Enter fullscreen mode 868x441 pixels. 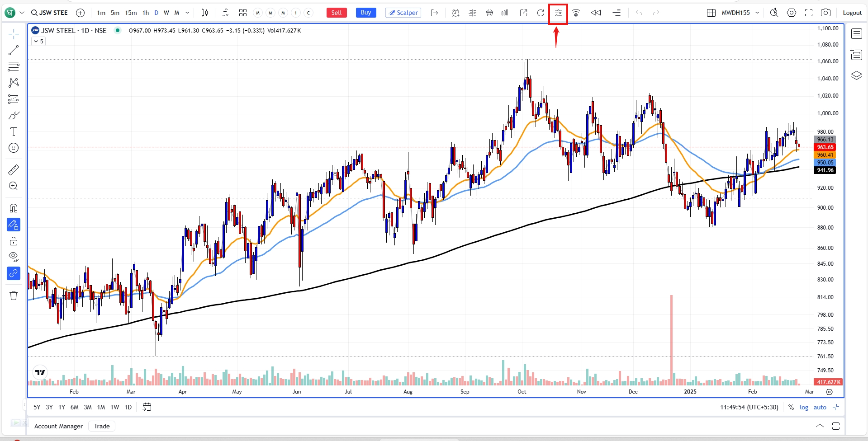coord(809,13)
